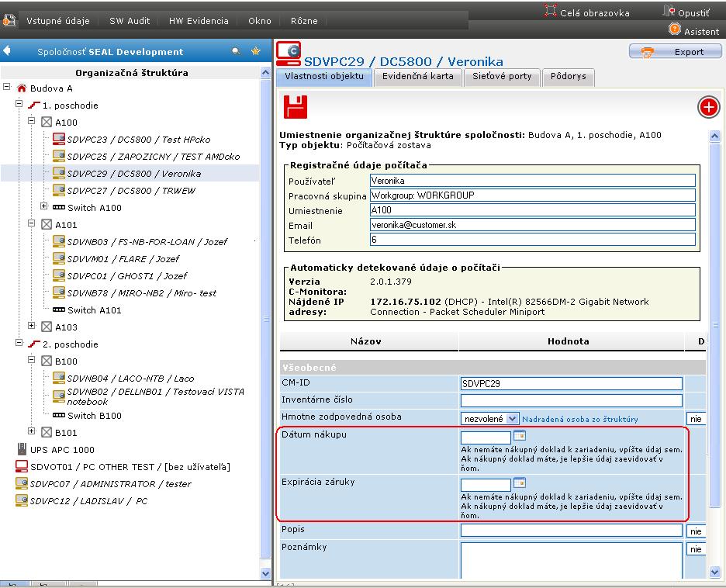Open the Hmotne zodpovedná osoba dropdown
The height and width of the screenshot is (588, 726).
pyautogui.click(x=512, y=419)
